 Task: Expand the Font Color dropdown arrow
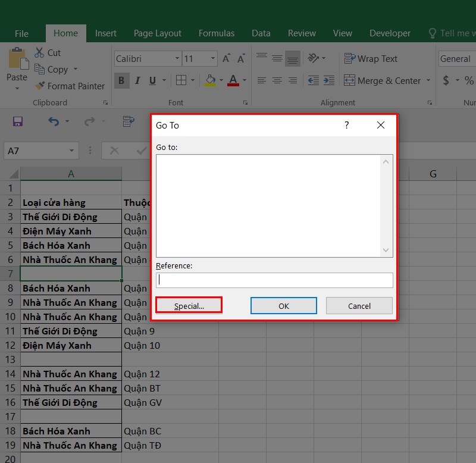tap(245, 80)
